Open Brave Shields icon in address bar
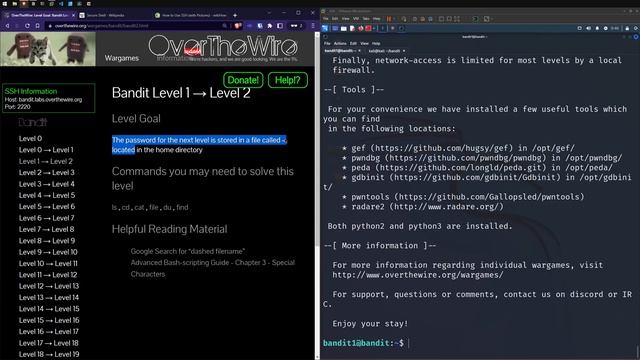 click(237, 26)
